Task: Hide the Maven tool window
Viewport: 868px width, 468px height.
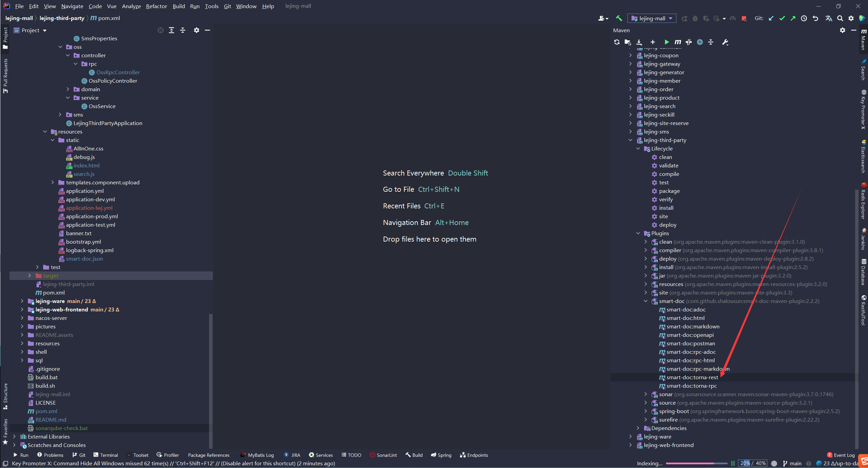Action: click(853, 30)
